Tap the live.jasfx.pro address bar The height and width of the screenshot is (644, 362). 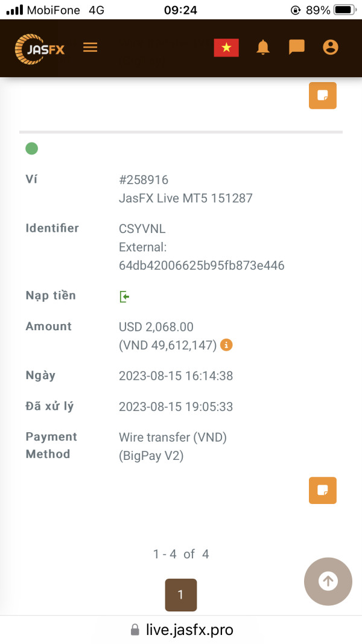tap(182, 630)
